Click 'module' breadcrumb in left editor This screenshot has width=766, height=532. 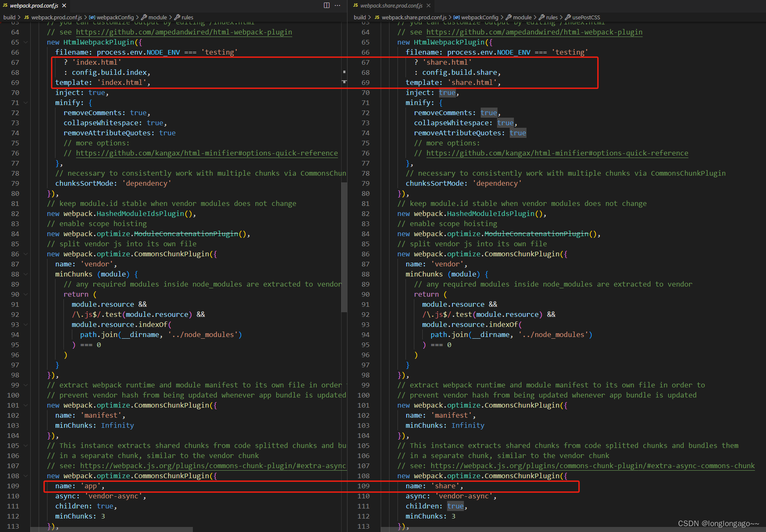[158, 17]
